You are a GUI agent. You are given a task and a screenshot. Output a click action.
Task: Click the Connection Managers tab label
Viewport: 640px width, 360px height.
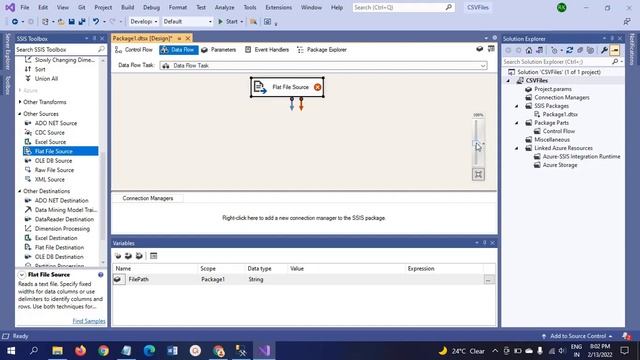(x=148, y=198)
